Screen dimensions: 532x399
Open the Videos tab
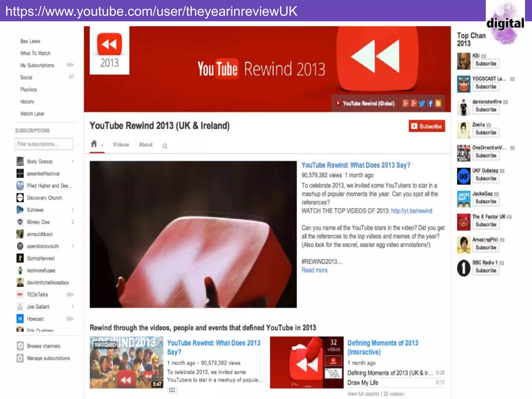coord(121,144)
